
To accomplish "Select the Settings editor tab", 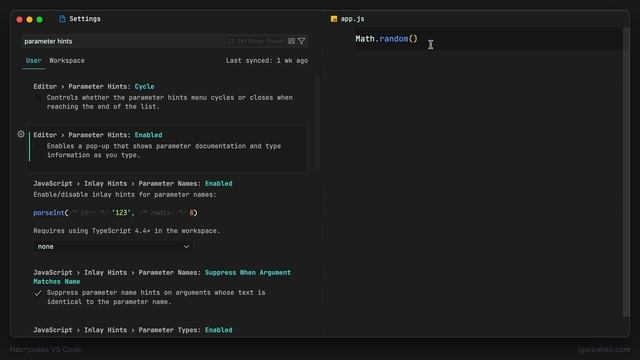I will (80, 19).
